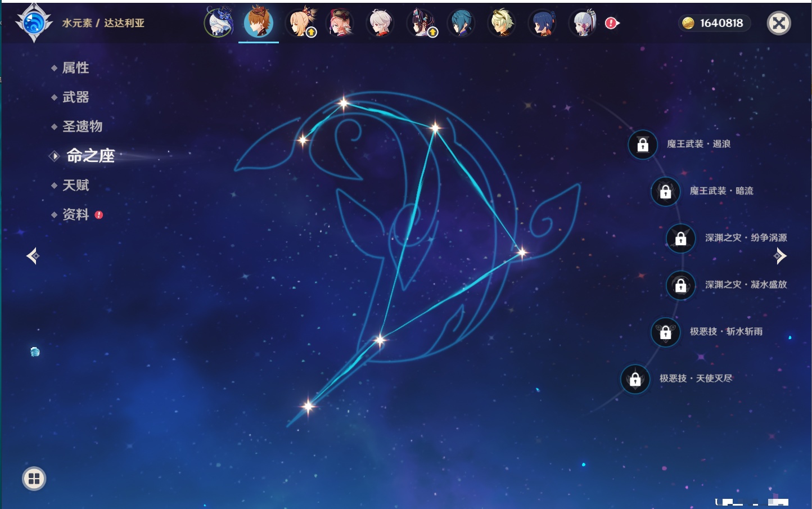Select the 深渊之灾・凝水盛放 constellation label

coord(746,285)
